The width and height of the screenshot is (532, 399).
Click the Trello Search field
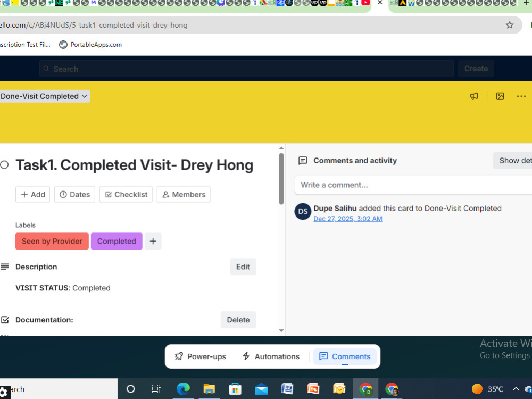click(247, 69)
